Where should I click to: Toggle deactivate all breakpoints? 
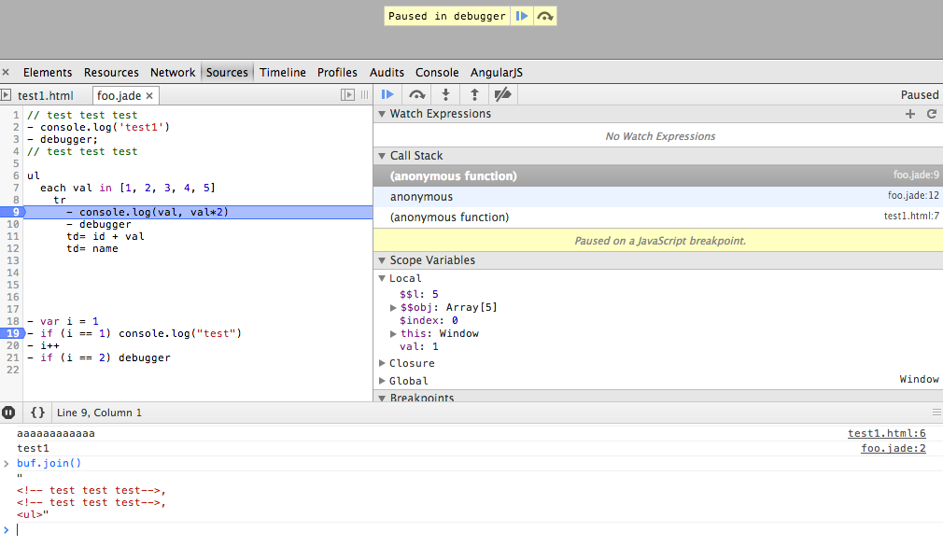[502, 94]
